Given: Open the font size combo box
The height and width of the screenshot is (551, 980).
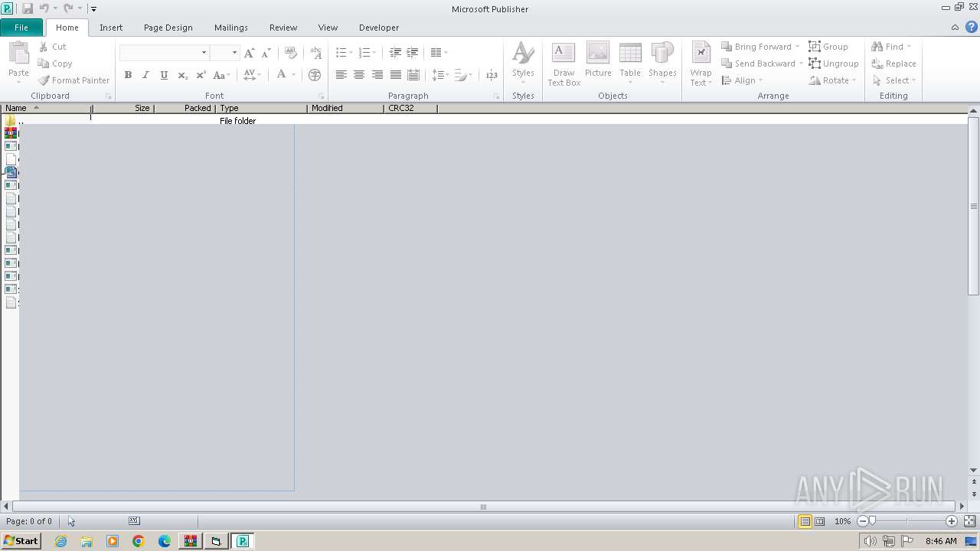Looking at the screenshot, I should tap(224, 53).
